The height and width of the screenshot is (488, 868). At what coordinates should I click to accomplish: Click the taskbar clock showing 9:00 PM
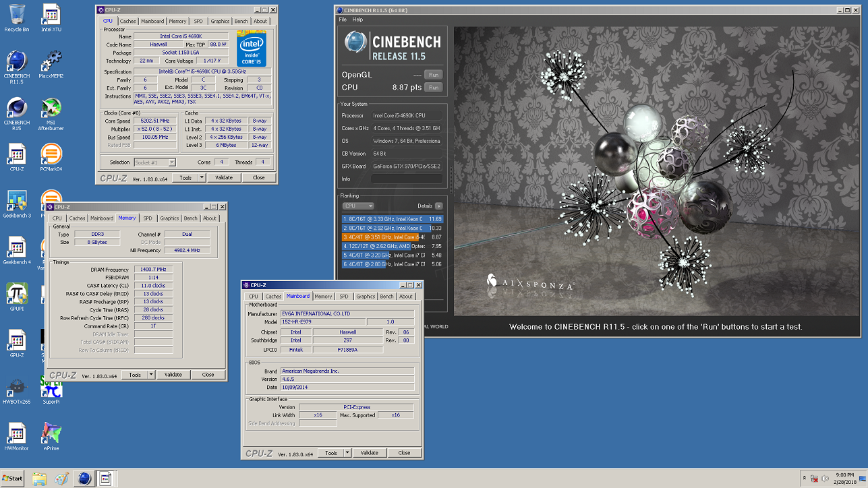[x=846, y=479]
